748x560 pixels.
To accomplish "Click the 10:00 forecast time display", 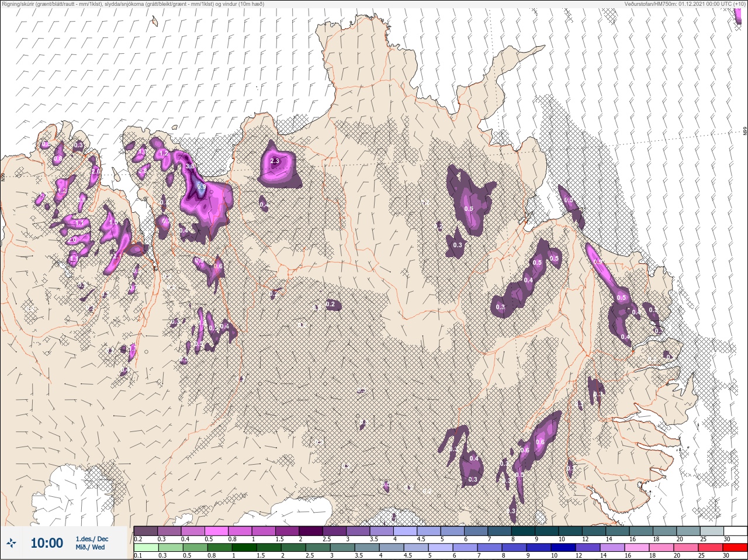I will click(x=47, y=543).
